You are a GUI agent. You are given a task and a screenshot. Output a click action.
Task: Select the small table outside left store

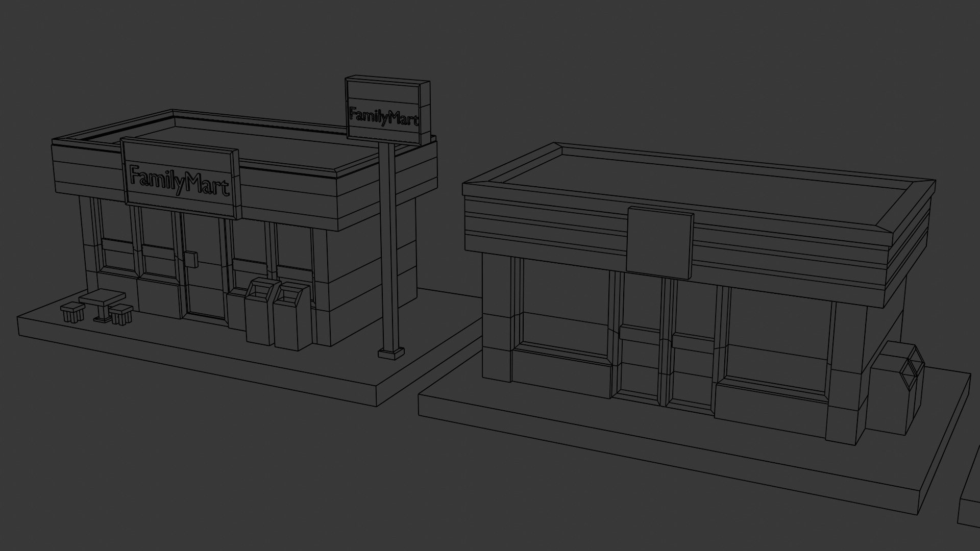pyautogui.click(x=103, y=305)
